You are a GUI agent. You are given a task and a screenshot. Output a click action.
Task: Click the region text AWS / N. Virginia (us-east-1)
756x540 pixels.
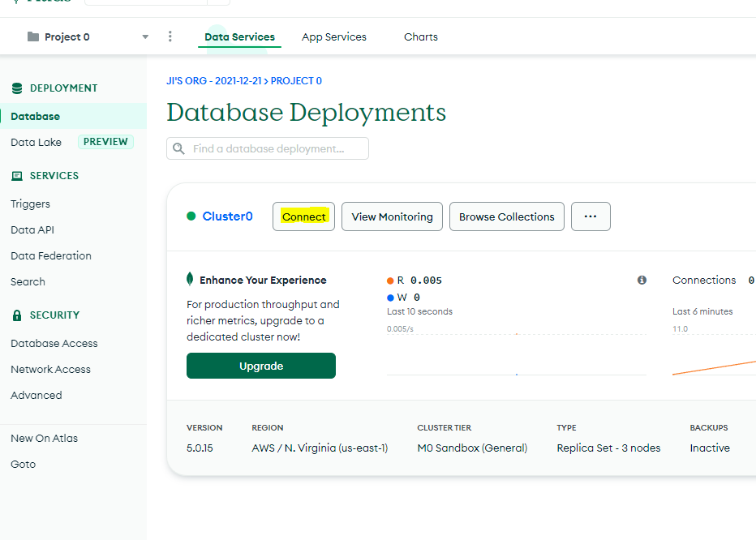320,448
